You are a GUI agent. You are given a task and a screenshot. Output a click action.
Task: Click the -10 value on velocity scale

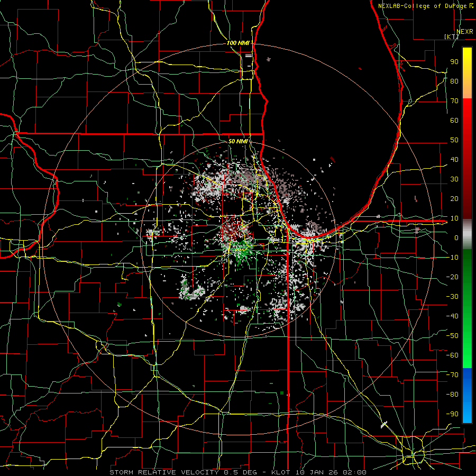coord(452,258)
